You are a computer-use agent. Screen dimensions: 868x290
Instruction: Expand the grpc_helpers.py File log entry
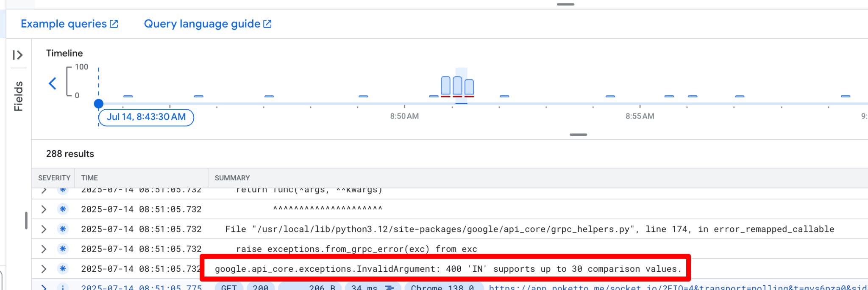[x=44, y=229]
